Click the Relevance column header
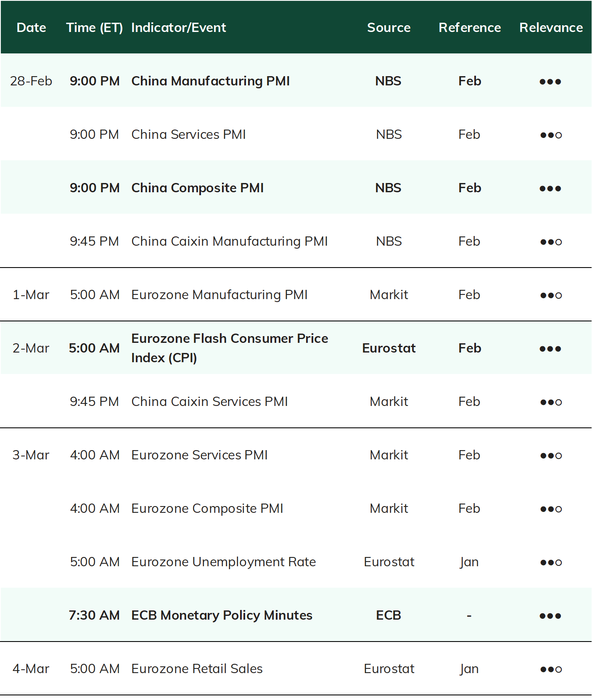The image size is (592, 700). (x=551, y=28)
